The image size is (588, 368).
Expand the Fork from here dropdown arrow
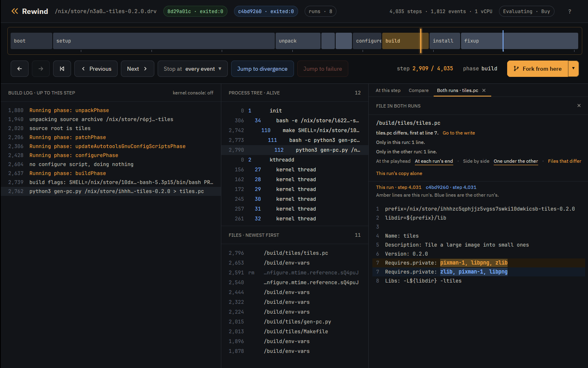coord(573,69)
